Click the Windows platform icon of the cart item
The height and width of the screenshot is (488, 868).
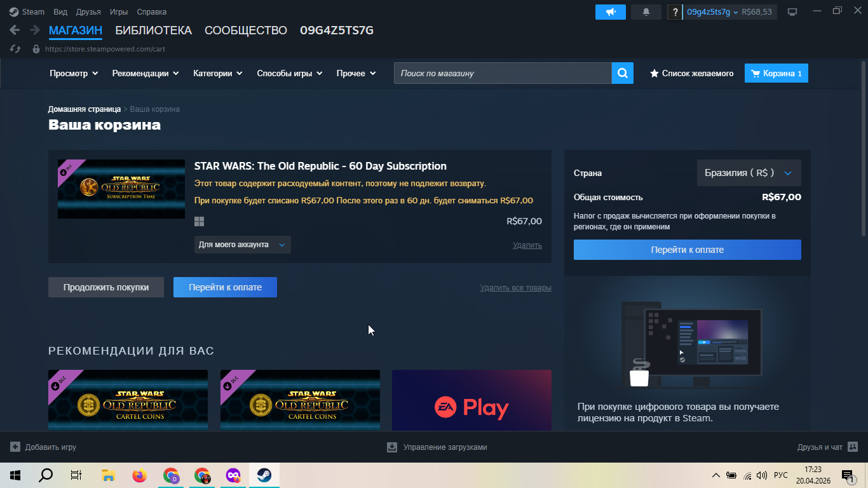coord(199,221)
